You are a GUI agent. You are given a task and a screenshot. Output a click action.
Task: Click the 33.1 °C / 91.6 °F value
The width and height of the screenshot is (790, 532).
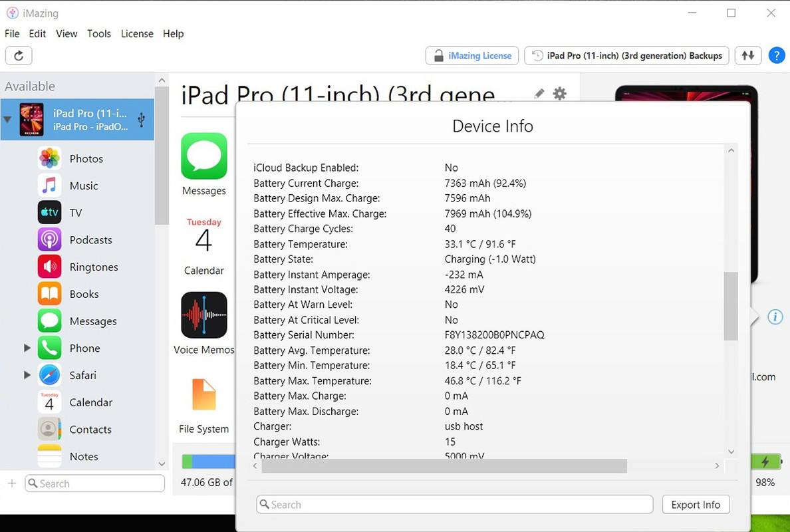coord(479,244)
